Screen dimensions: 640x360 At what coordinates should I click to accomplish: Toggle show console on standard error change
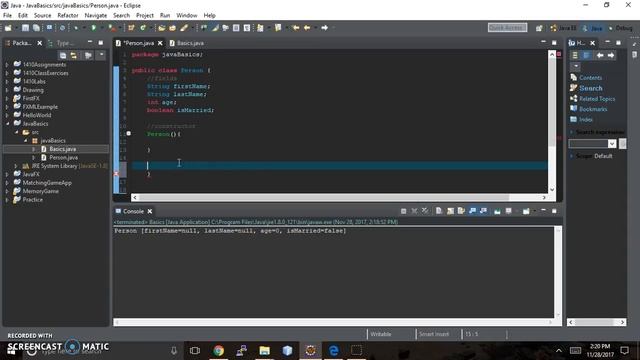point(483,211)
